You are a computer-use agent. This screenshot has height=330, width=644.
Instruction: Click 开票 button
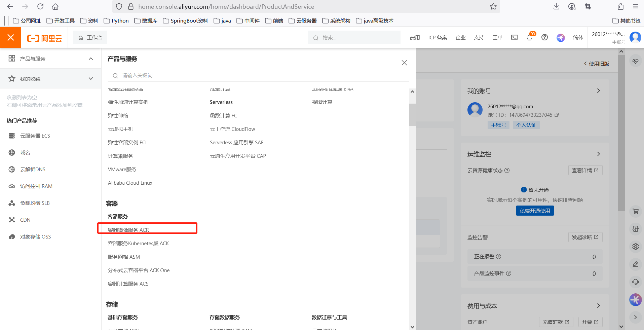(590, 322)
